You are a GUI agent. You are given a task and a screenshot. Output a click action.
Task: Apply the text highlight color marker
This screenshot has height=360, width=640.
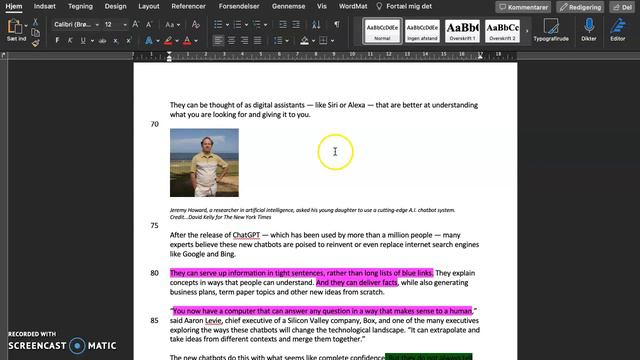pyautogui.click(x=168, y=40)
